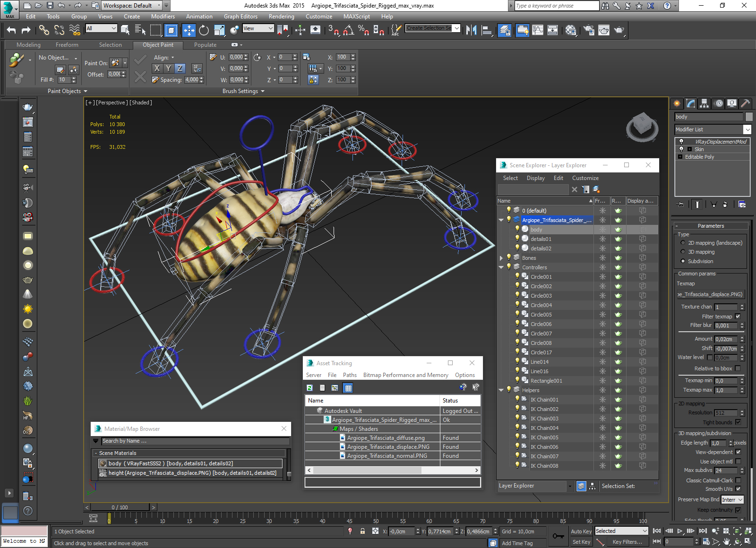Image resolution: width=756 pixels, height=548 pixels.
Task: Toggle the View-dependent checkbox
Action: (x=738, y=452)
